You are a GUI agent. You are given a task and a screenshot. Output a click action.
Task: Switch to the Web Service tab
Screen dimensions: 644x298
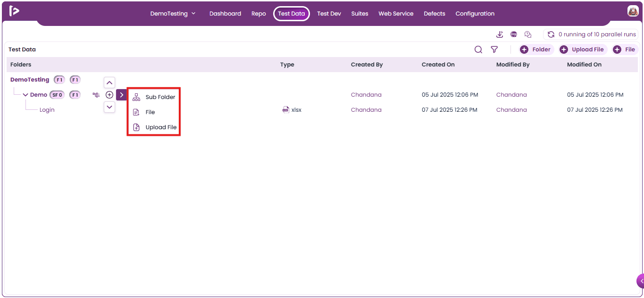click(396, 14)
